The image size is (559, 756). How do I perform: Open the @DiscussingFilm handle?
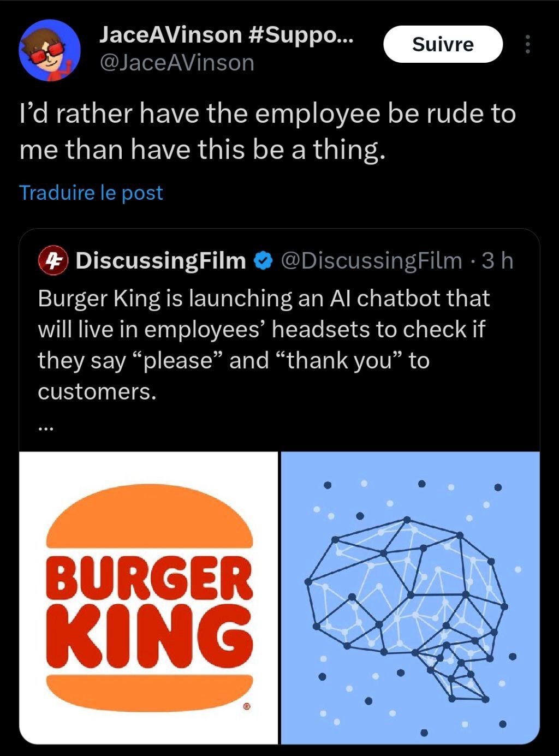371,261
